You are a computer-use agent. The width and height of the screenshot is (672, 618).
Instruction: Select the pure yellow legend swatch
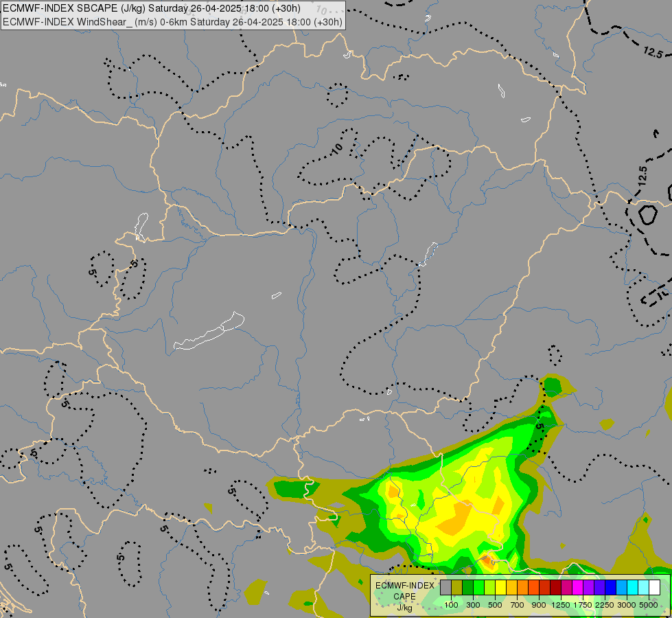point(500,587)
